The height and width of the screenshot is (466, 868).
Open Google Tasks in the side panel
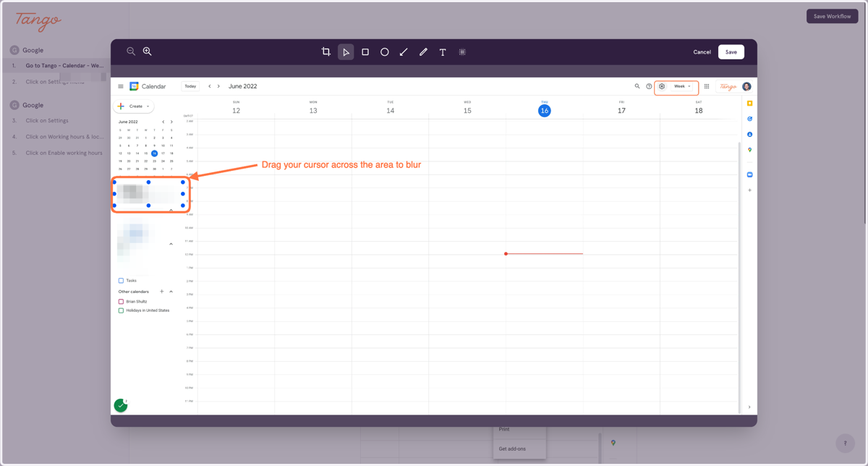pyautogui.click(x=750, y=119)
